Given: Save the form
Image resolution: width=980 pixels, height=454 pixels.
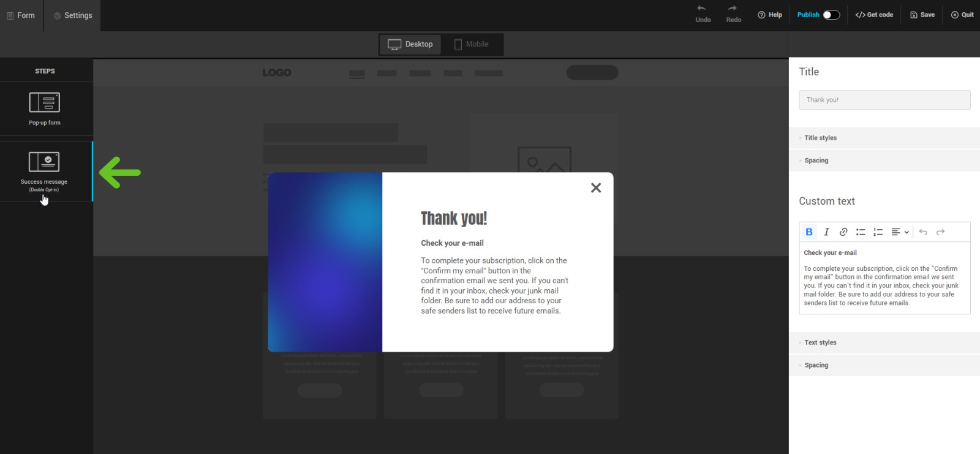Looking at the screenshot, I should 922,15.
